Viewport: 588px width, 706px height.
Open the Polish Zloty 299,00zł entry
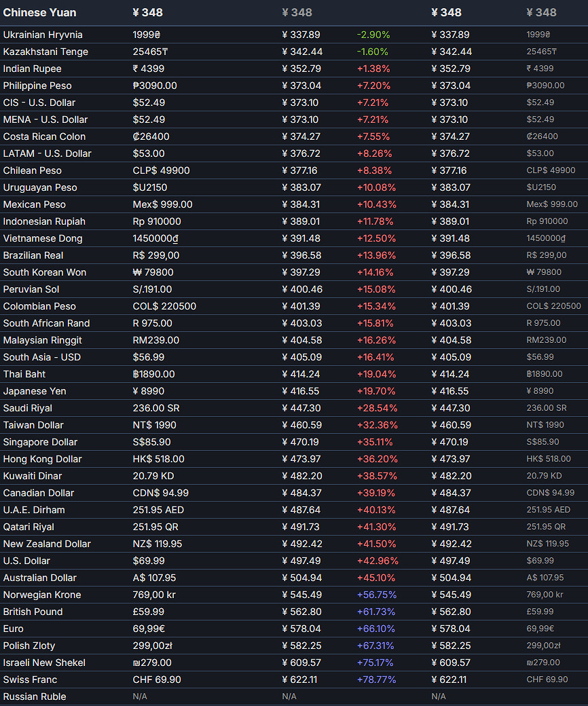pyautogui.click(x=150, y=646)
